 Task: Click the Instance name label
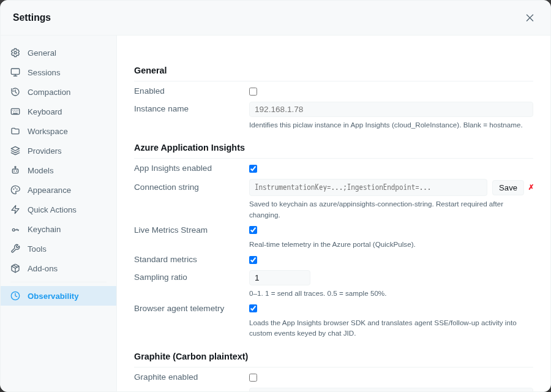coord(161,108)
